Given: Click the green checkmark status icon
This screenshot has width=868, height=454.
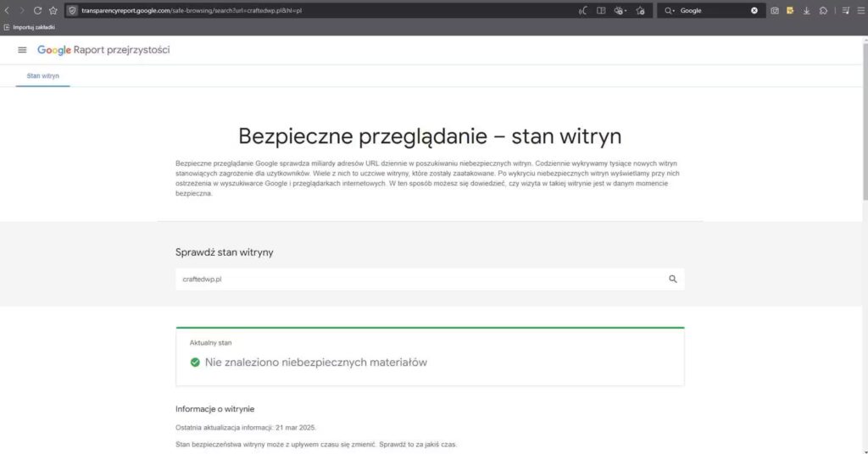Looking at the screenshot, I should coord(195,363).
